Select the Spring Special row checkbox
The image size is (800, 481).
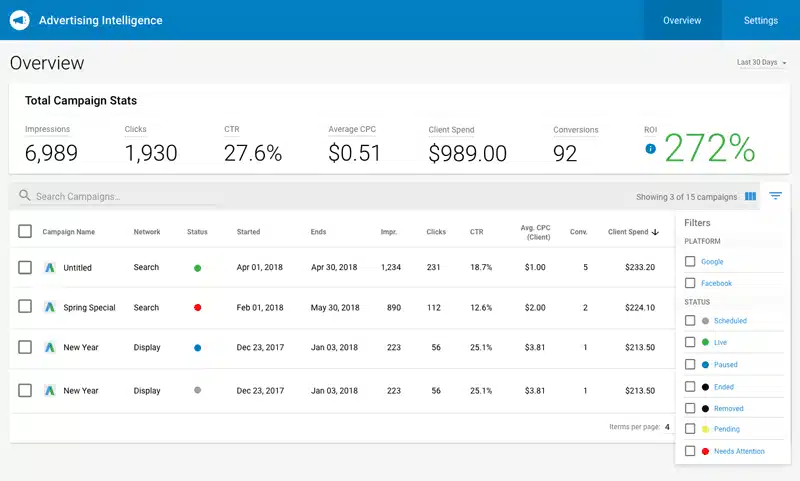pyautogui.click(x=25, y=308)
